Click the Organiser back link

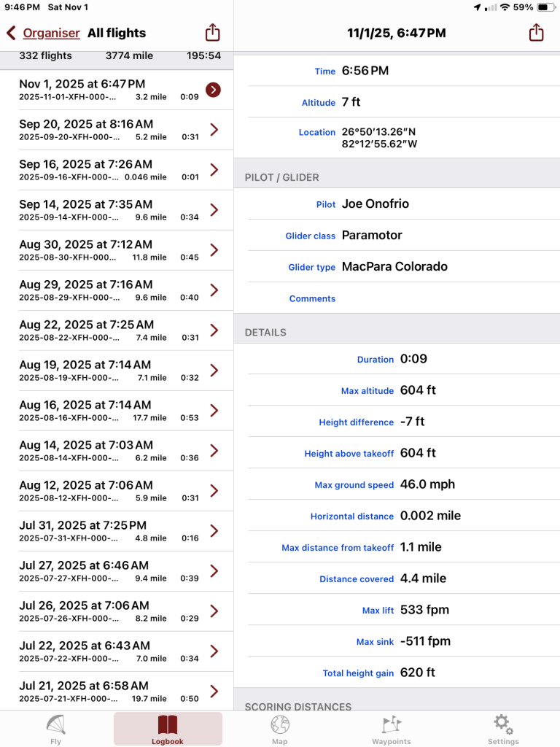pyautogui.click(x=51, y=33)
